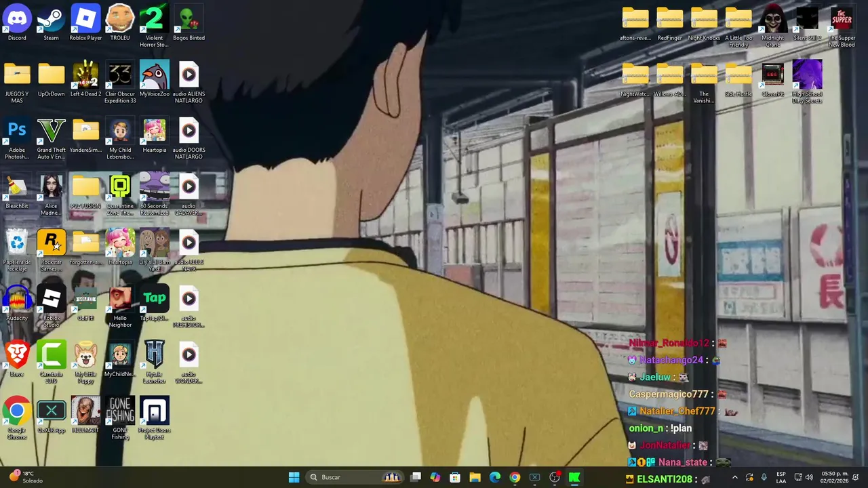The height and width of the screenshot is (488, 868).
Task: Switch to Chrome in the taskbar
Action: coord(515,477)
